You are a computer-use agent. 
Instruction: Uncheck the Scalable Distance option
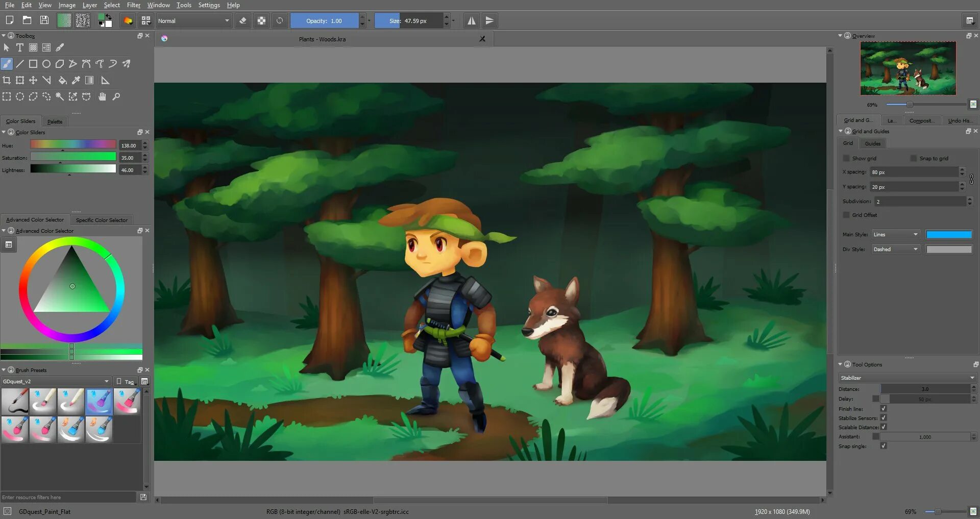(884, 427)
